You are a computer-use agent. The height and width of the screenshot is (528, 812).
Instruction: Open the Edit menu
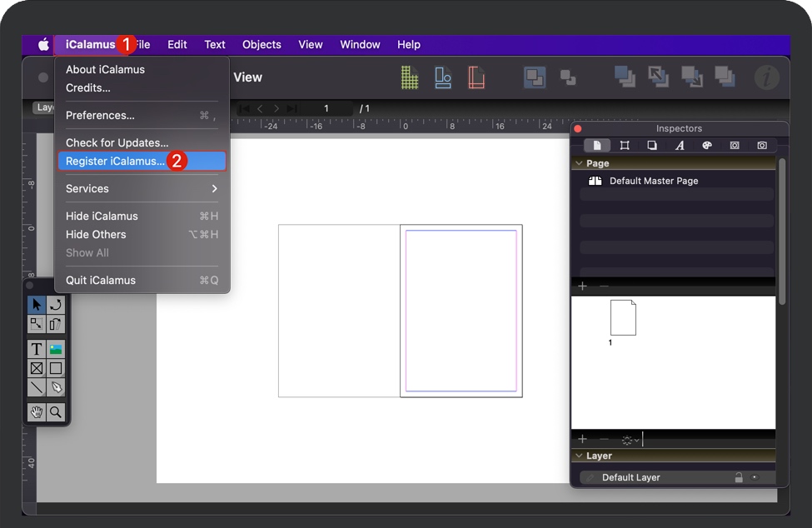tap(177, 44)
